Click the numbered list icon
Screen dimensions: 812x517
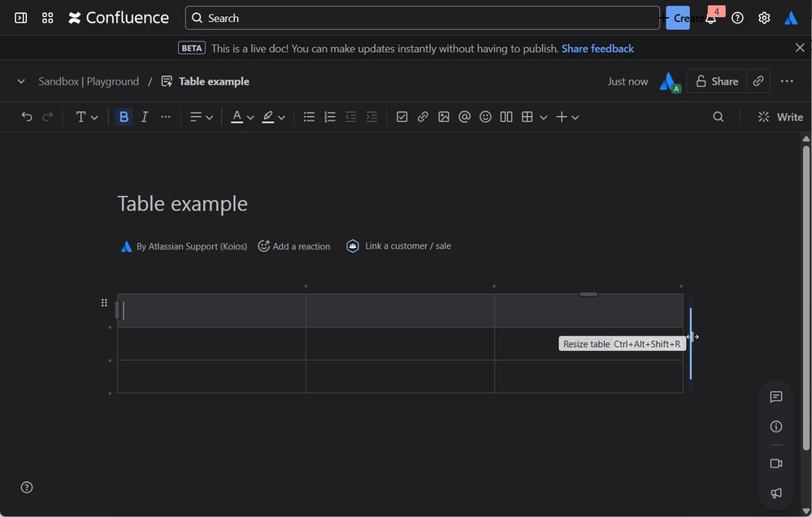[x=330, y=117]
